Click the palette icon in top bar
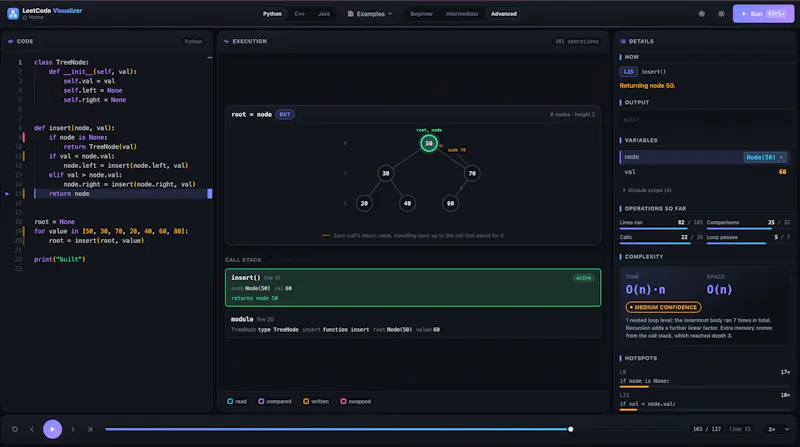This screenshot has width=800, height=447. coord(702,14)
